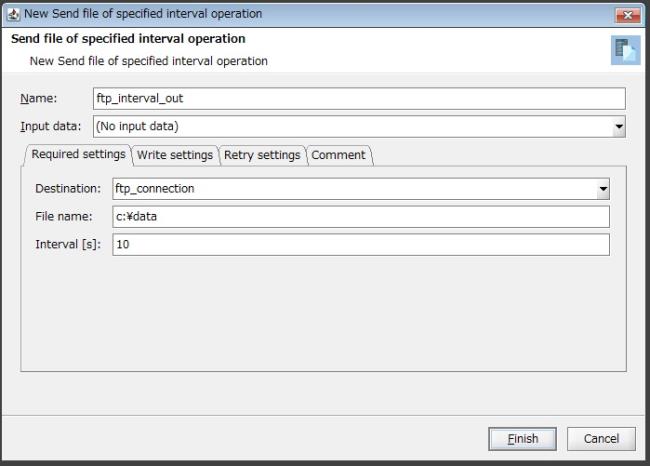Show the Comment tab
650x466 pixels.
[x=338, y=155]
